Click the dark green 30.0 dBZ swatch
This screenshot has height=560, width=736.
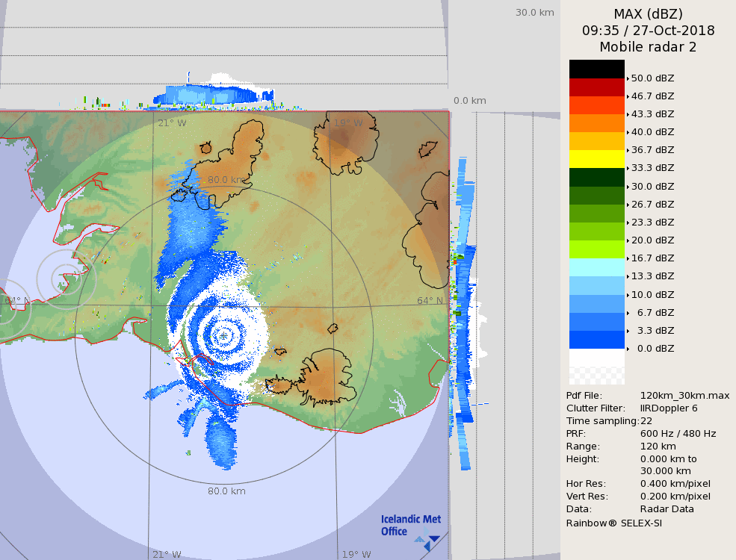(x=596, y=177)
